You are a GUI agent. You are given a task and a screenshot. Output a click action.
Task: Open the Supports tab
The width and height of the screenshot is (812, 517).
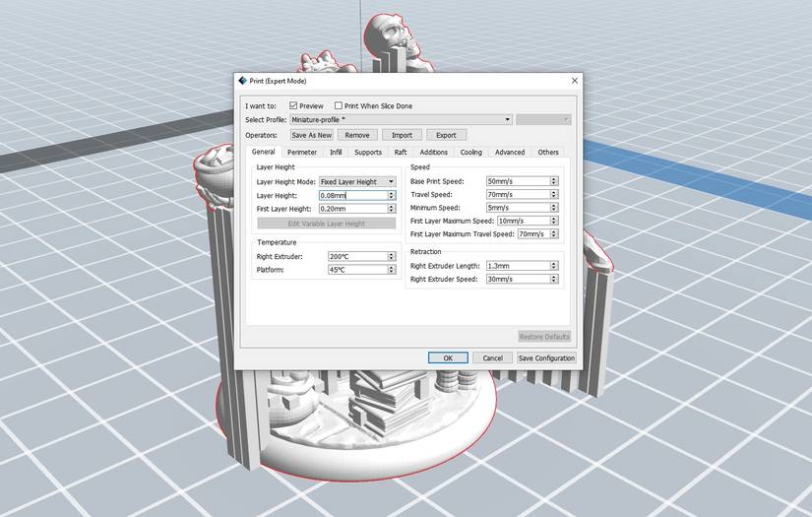368,153
